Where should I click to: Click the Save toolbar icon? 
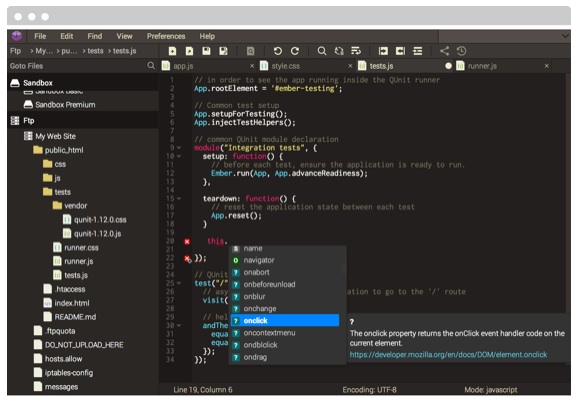click(206, 51)
